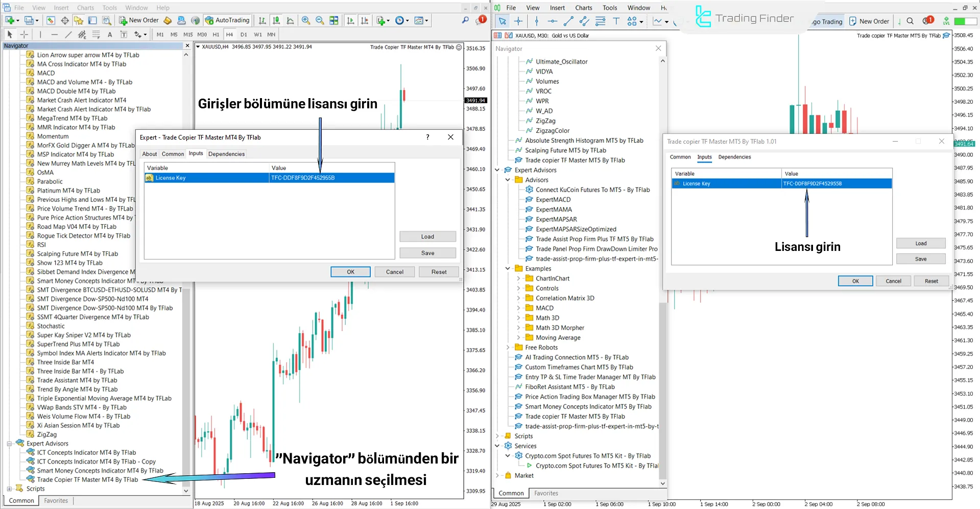Toggle the AutoTrading button in MT4

coord(227,20)
